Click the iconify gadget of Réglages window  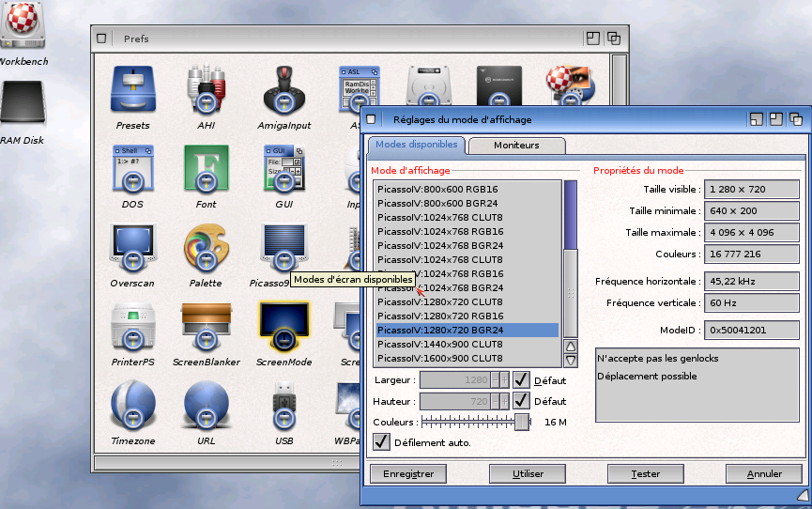coord(756,119)
